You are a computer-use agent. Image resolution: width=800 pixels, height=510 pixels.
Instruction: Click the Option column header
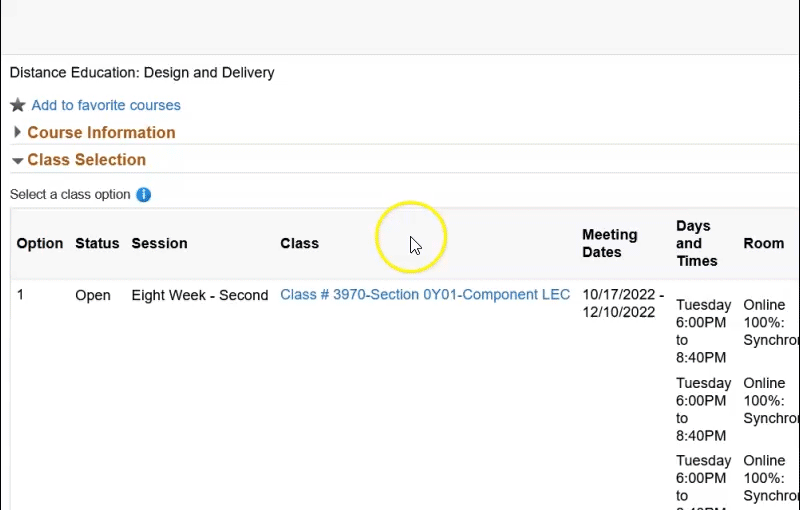point(40,243)
